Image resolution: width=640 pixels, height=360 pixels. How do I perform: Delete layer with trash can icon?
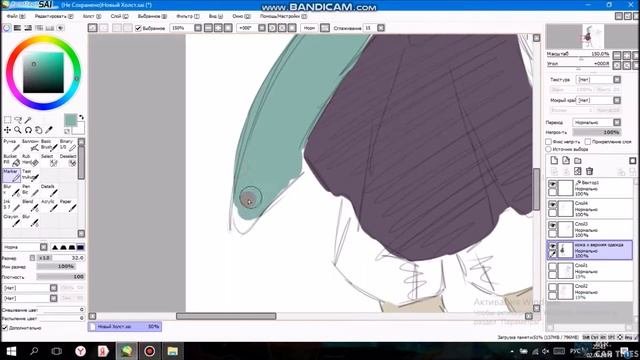[589, 171]
